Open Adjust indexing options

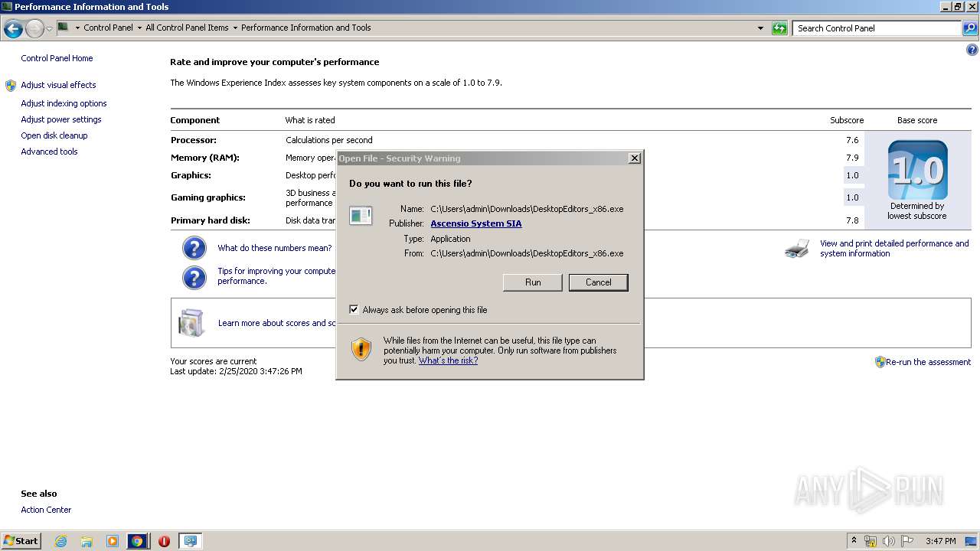tap(64, 103)
